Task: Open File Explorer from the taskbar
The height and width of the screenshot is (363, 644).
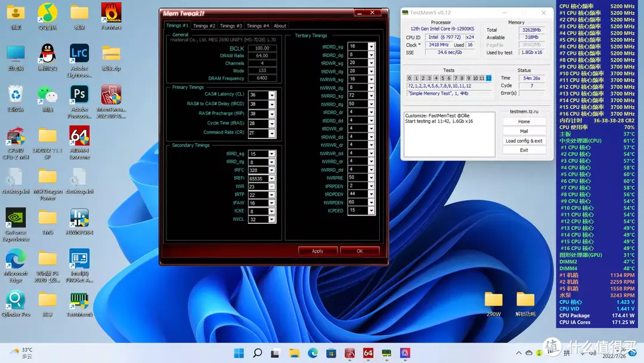Action: click(x=294, y=353)
